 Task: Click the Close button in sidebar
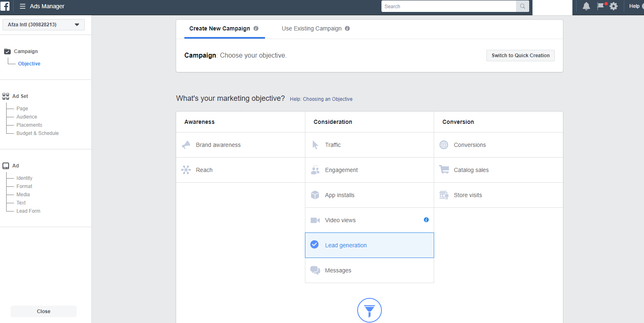click(44, 311)
